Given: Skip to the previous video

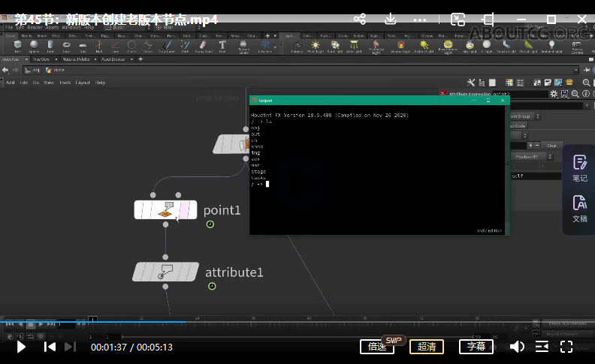Looking at the screenshot, I should (50, 347).
